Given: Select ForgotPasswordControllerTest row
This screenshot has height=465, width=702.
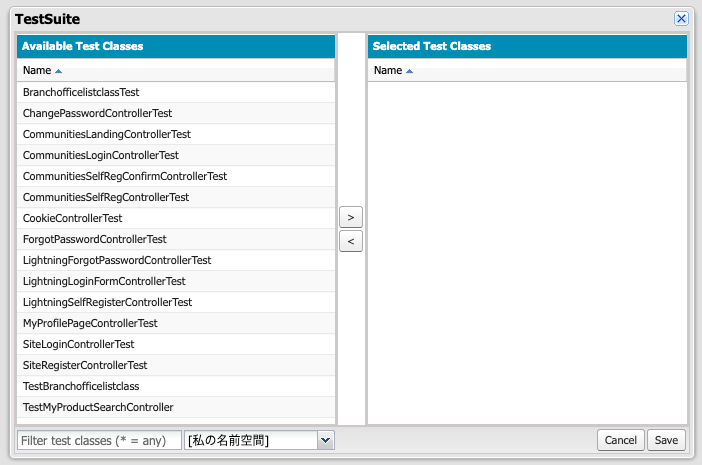Looking at the screenshot, I should 176,239.
